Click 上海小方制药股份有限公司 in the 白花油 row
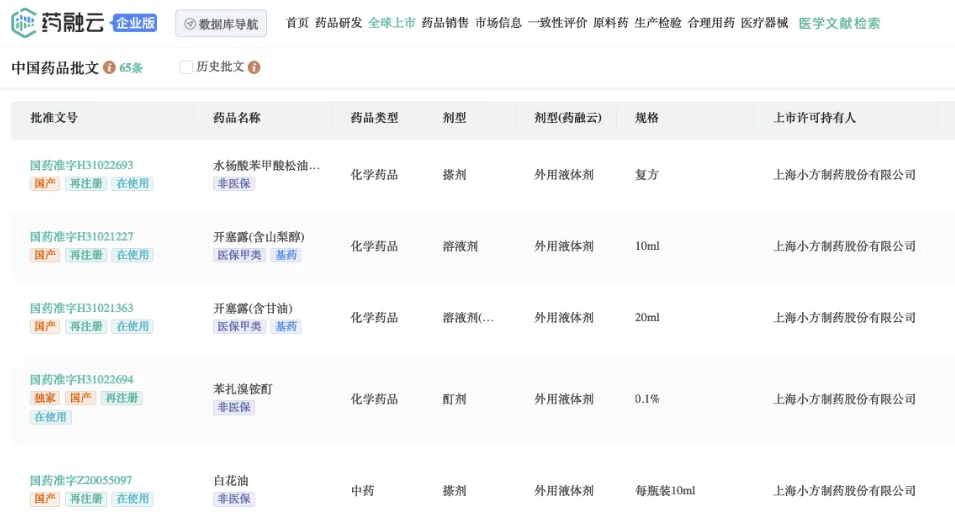Image resolution: width=955 pixels, height=522 pixels. point(844,490)
